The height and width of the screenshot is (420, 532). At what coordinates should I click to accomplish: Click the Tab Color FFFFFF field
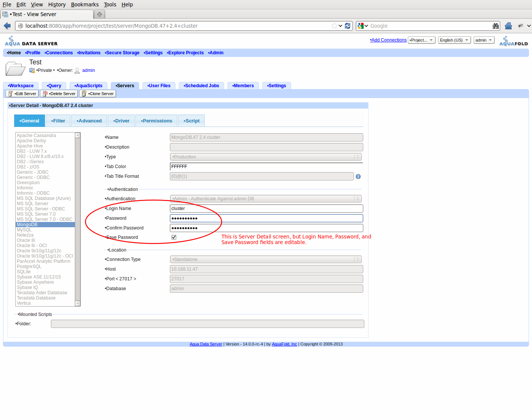click(266, 167)
